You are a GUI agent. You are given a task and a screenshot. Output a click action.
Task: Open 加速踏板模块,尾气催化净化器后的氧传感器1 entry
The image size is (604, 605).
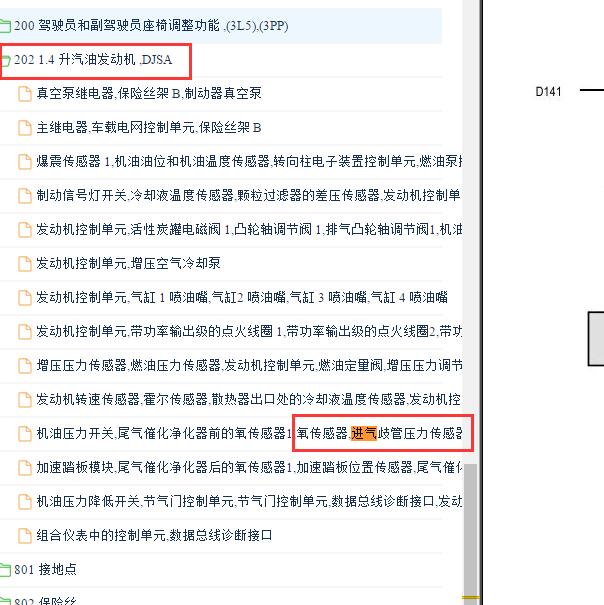pos(249,468)
